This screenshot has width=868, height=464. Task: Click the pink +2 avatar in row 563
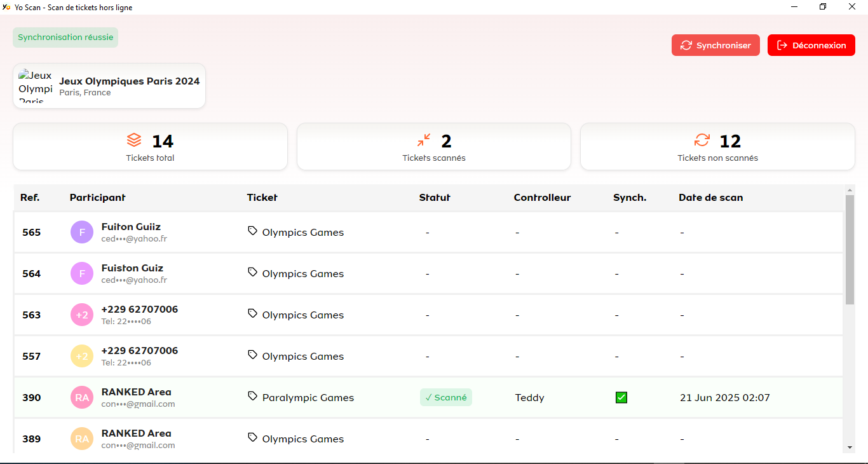[82, 315]
